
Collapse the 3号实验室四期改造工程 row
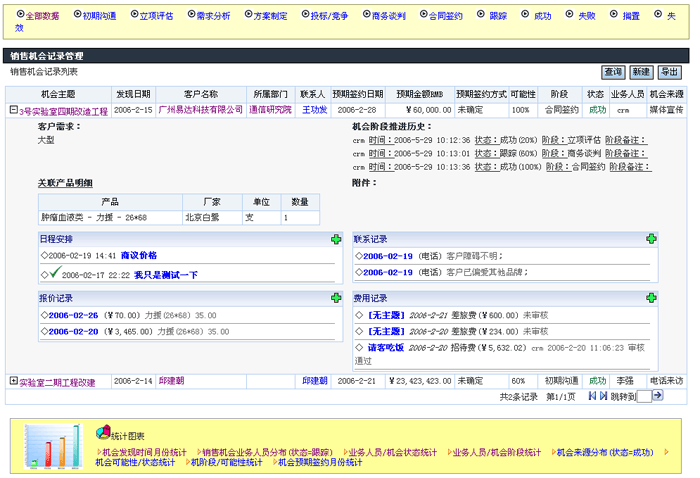14,109
